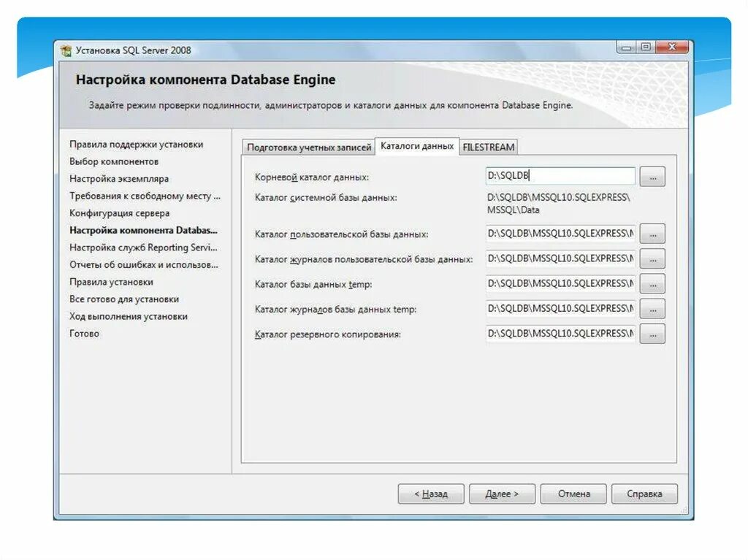748x560 pixels.
Task: Select the Настройка экземпляра step
Action: point(119,179)
